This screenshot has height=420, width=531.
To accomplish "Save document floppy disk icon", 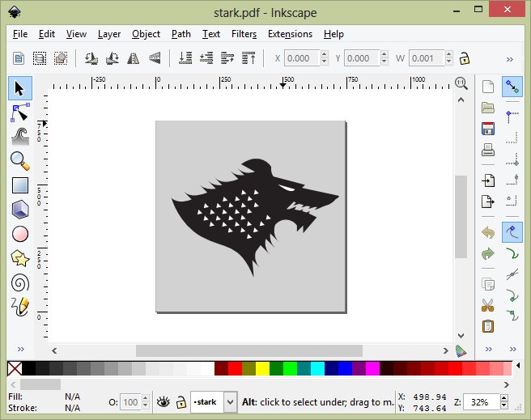I will click(488, 129).
